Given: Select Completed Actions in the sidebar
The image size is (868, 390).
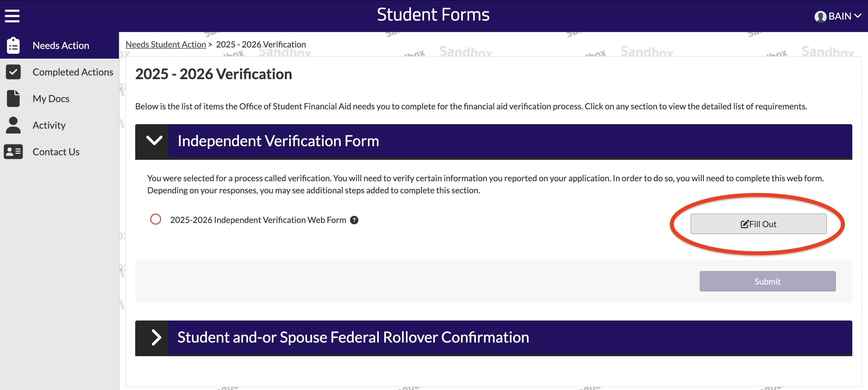Looking at the screenshot, I should (73, 72).
